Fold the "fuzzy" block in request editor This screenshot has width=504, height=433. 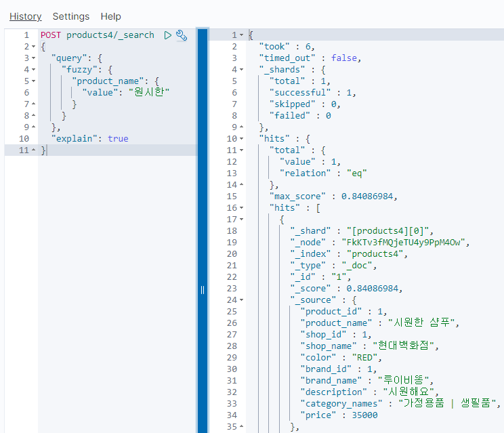point(33,69)
